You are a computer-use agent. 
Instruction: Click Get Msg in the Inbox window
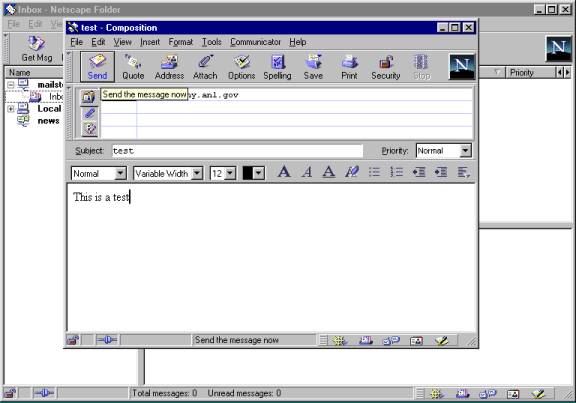tap(36, 49)
